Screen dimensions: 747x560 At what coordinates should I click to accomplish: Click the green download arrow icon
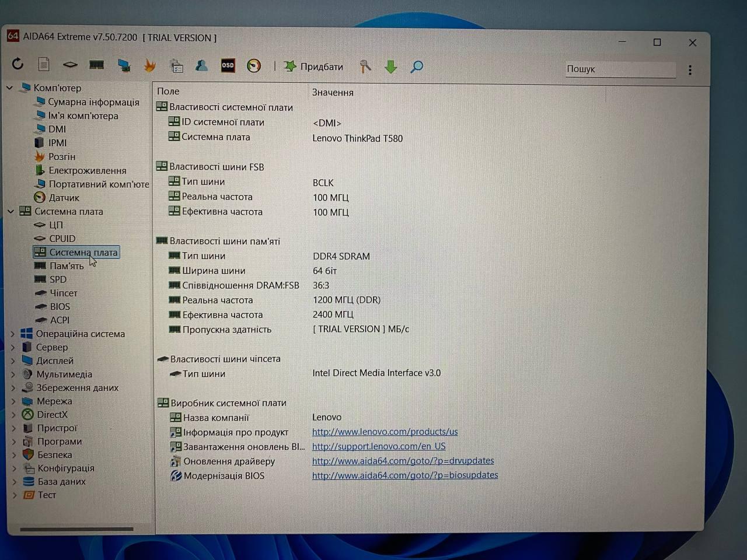(x=391, y=66)
